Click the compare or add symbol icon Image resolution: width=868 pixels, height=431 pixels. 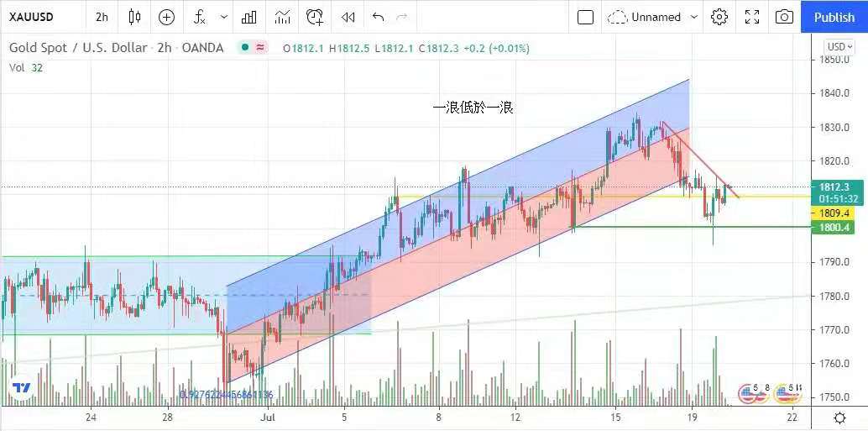pos(166,17)
